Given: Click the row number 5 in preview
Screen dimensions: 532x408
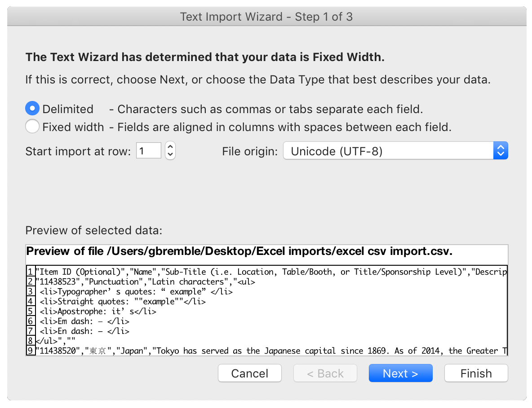Looking at the screenshot, I should click(30, 311).
